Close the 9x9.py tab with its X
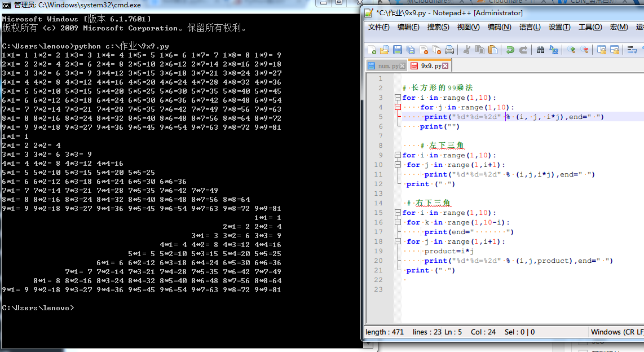Screen dimensions: 644x352 click(445, 65)
